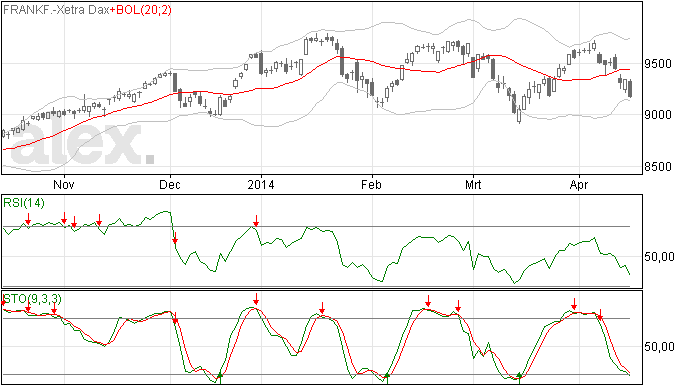690x387 pixels.
Task: Click the STO(9,3,3) stochastic indicator label
Action: point(32,299)
